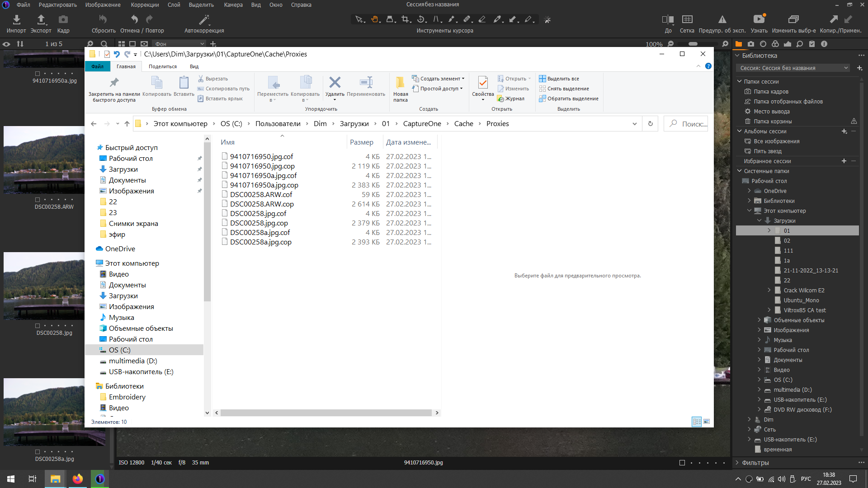This screenshot has height=488, width=868.
Task: Click the Delete (Удалить) icon in Explorer ribbon
Action: click(x=335, y=82)
